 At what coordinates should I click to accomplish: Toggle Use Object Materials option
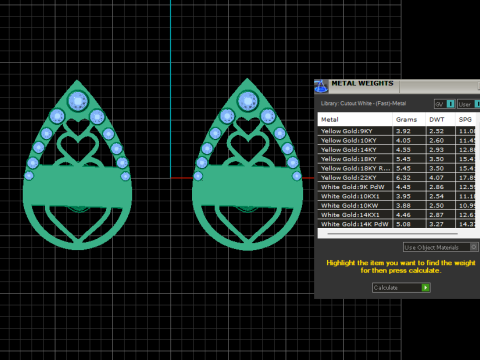tap(473, 247)
